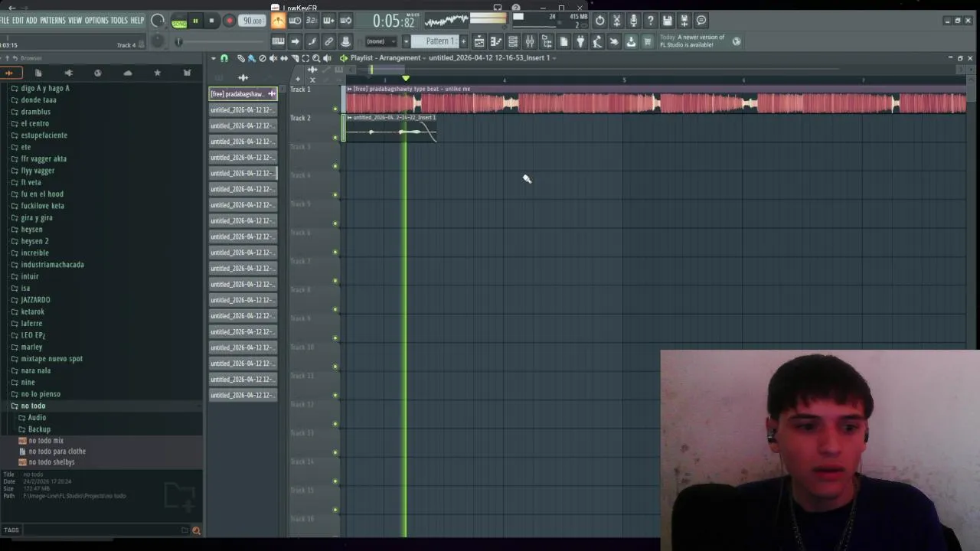The image size is (980, 551).
Task: Open Pattern 1 selector
Action: (x=434, y=41)
